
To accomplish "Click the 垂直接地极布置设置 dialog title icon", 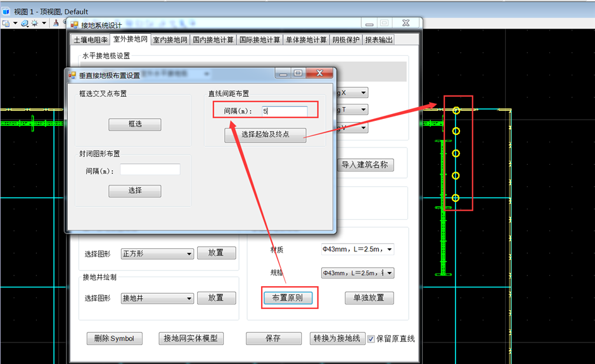I will click(72, 75).
